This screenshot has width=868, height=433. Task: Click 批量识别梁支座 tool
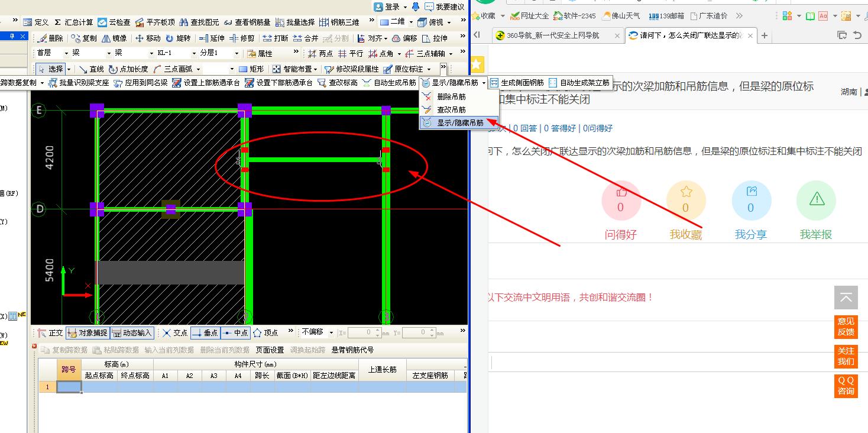[x=79, y=83]
